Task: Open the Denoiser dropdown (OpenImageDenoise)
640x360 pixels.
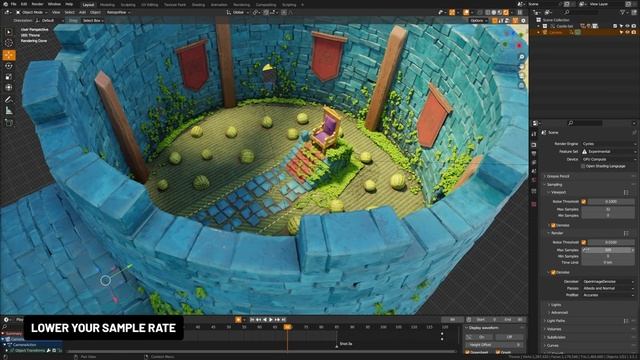Action: pos(608,282)
